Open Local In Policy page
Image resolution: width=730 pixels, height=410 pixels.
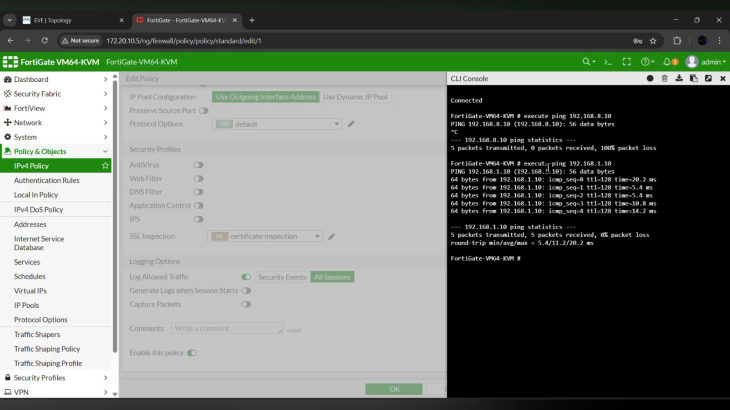tap(36, 195)
